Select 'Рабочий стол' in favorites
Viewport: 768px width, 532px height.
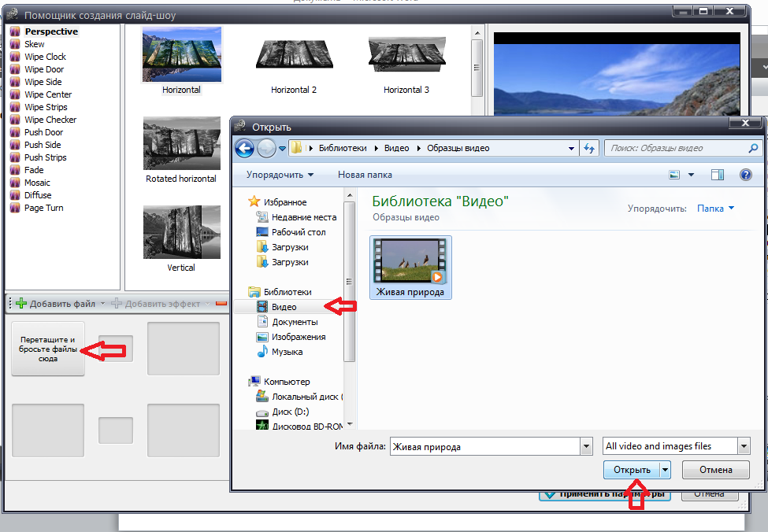point(298,232)
